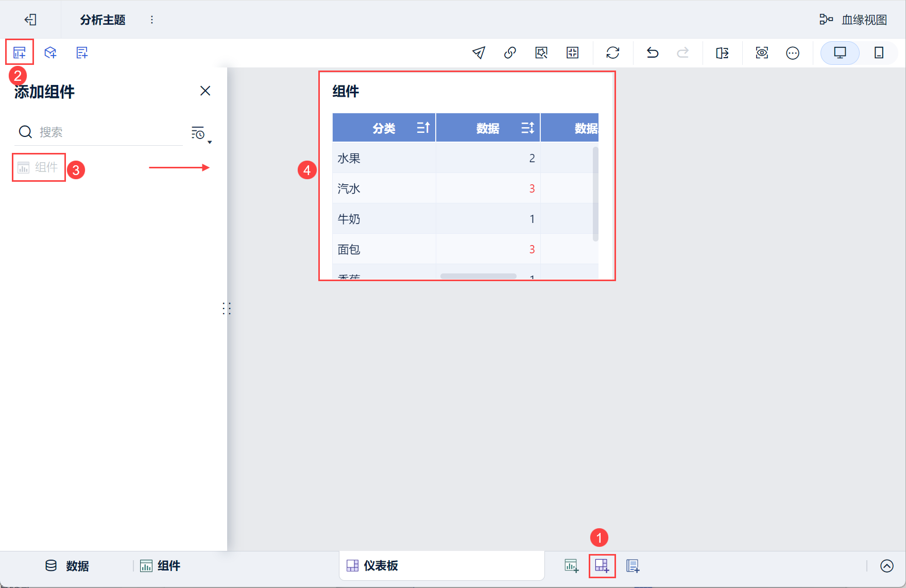Image resolution: width=906 pixels, height=588 pixels.
Task: Click the table's horizontal scrollbar
Action: 478,276
